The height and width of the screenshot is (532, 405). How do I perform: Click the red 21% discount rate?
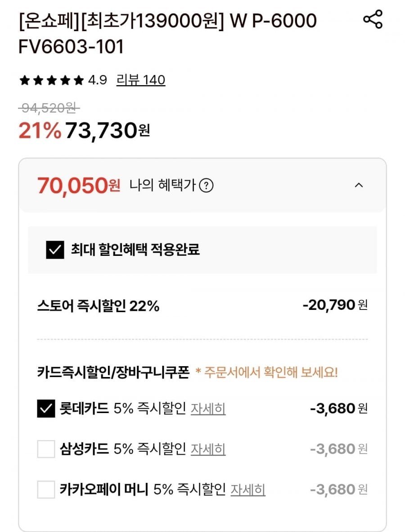click(x=39, y=131)
